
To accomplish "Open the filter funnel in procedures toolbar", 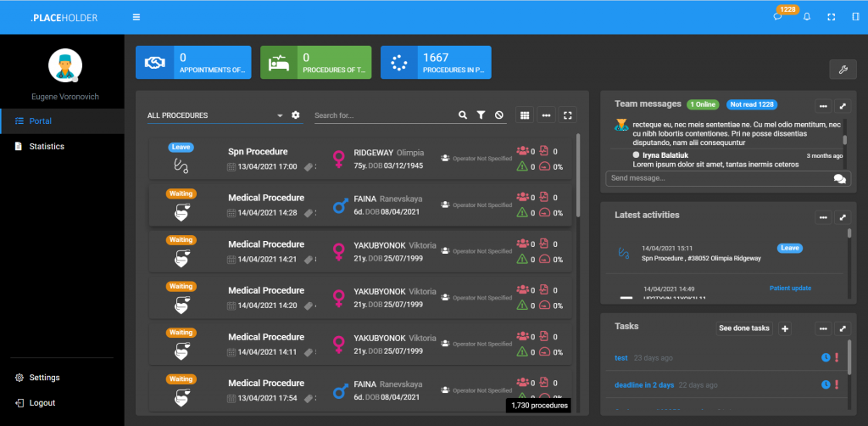I will (x=481, y=115).
